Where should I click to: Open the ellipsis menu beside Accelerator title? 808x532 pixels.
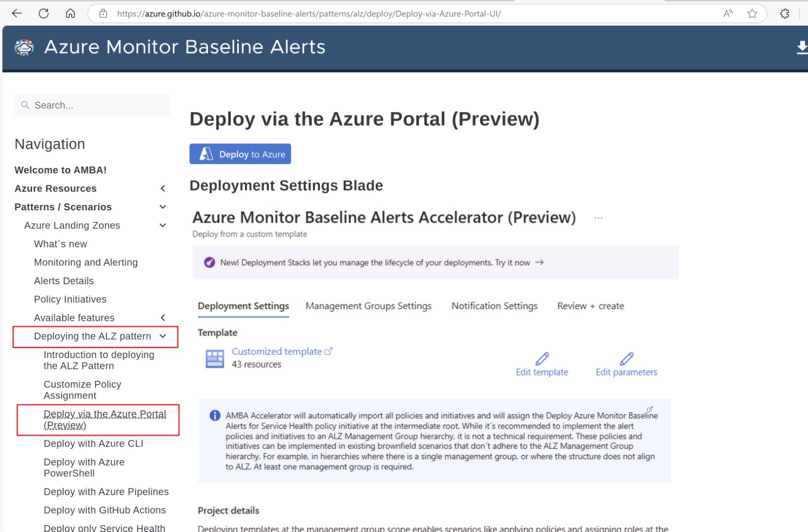click(598, 218)
